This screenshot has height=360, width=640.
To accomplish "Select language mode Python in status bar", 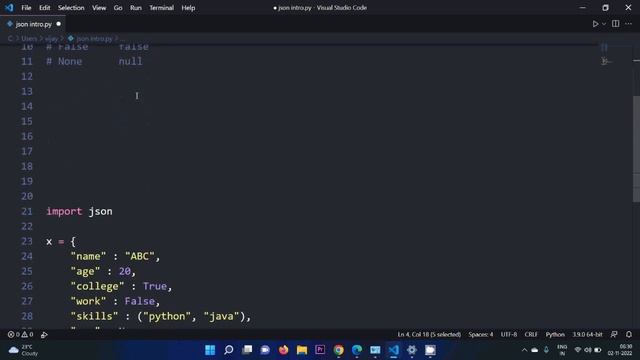I will click(x=555, y=334).
